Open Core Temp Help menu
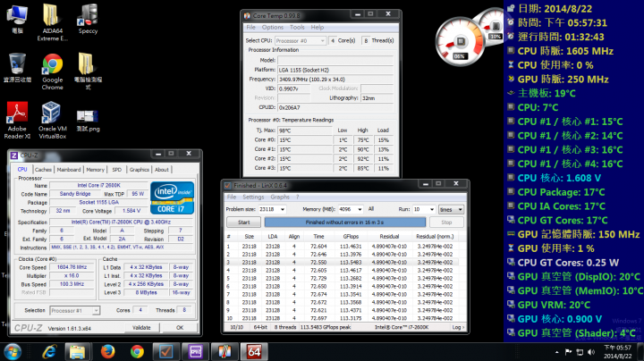The image size is (644, 361). coord(317,27)
